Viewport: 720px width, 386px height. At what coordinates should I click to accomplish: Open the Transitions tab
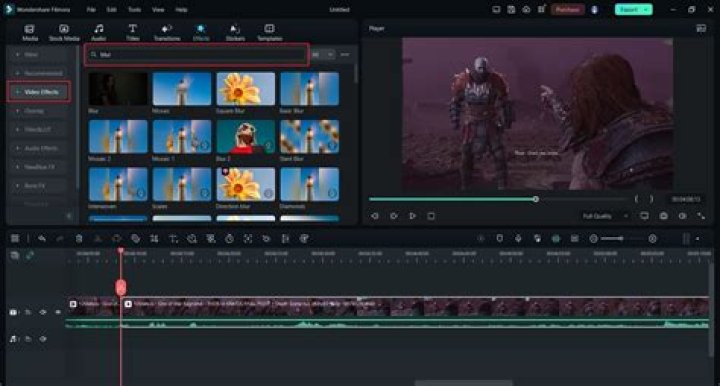click(x=167, y=33)
